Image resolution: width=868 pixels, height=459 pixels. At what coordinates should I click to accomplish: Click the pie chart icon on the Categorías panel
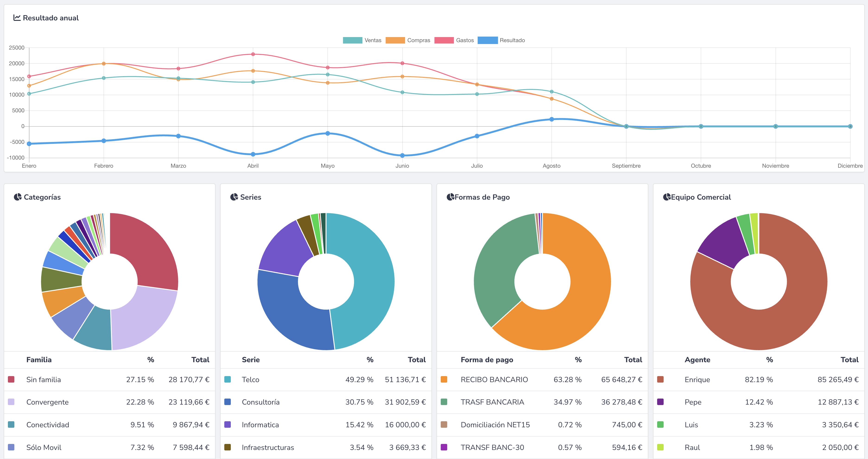point(18,197)
